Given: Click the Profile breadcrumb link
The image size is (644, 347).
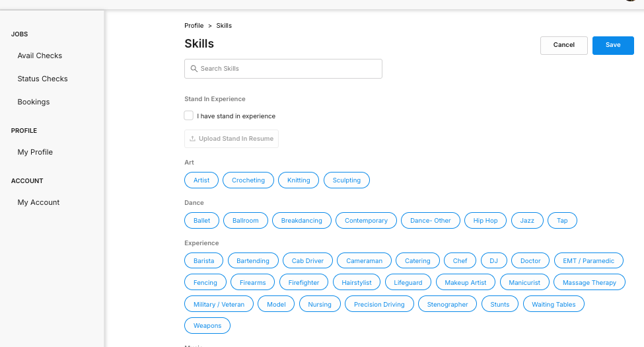Looking at the screenshot, I should 194,26.
